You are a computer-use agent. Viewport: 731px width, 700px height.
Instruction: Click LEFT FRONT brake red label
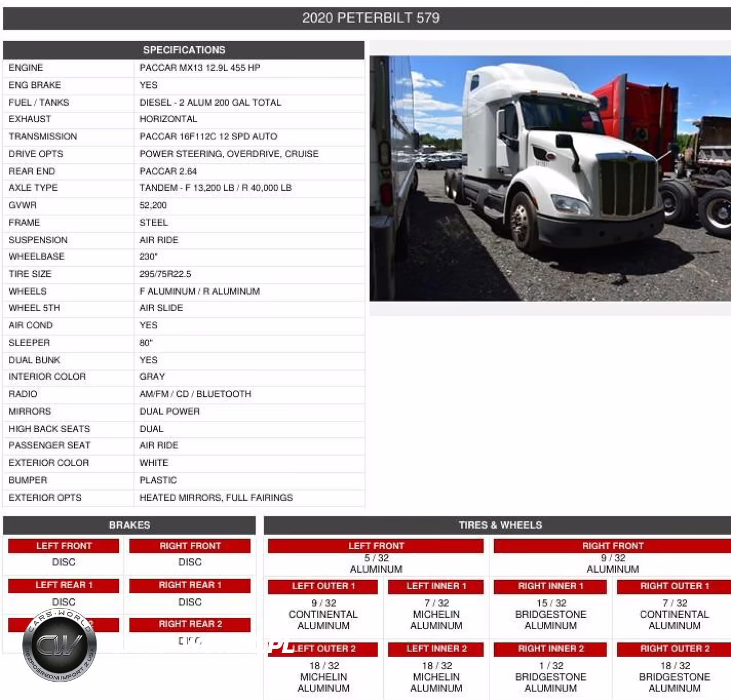pos(63,546)
